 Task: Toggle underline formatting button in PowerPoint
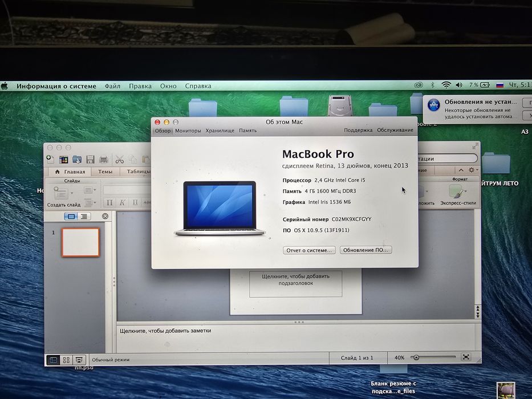[x=135, y=202]
